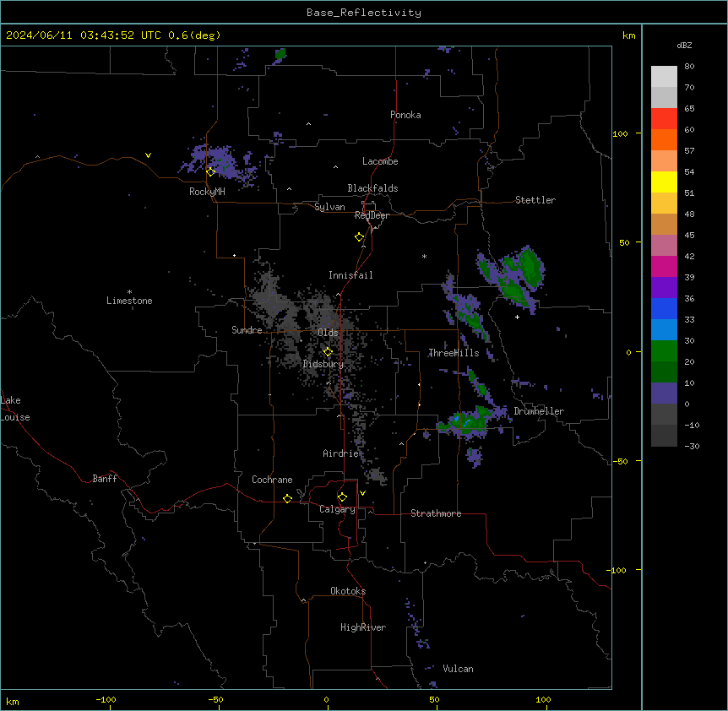Click the dBZ legend heading
Screen dimensions: 728x711
pyautogui.click(x=684, y=45)
